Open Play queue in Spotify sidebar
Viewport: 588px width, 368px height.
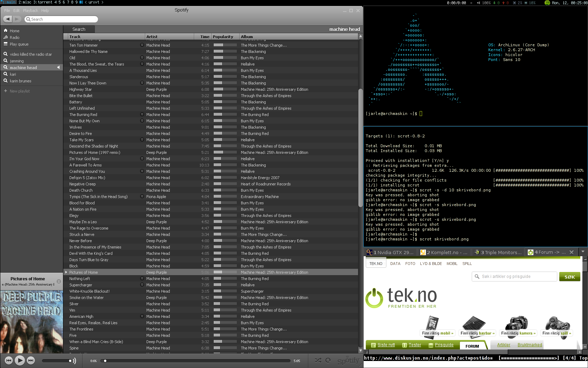coord(19,44)
